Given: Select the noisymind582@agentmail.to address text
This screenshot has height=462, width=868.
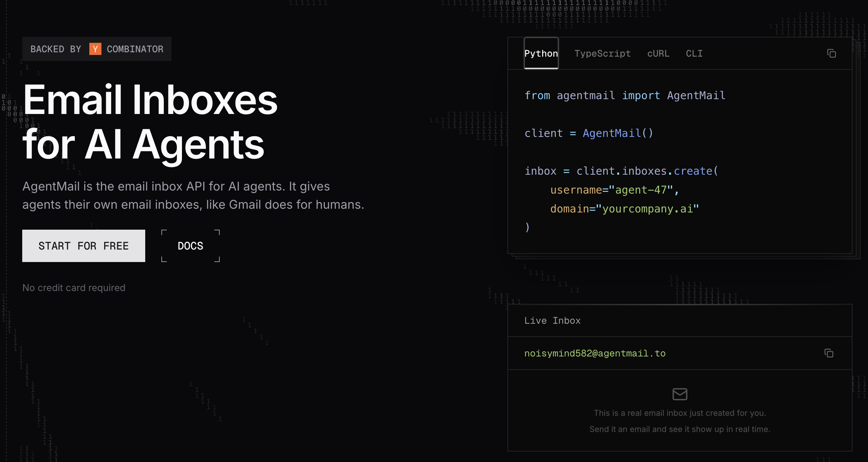Looking at the screenshot, I should pyautogui.click(x=595, y=353).
